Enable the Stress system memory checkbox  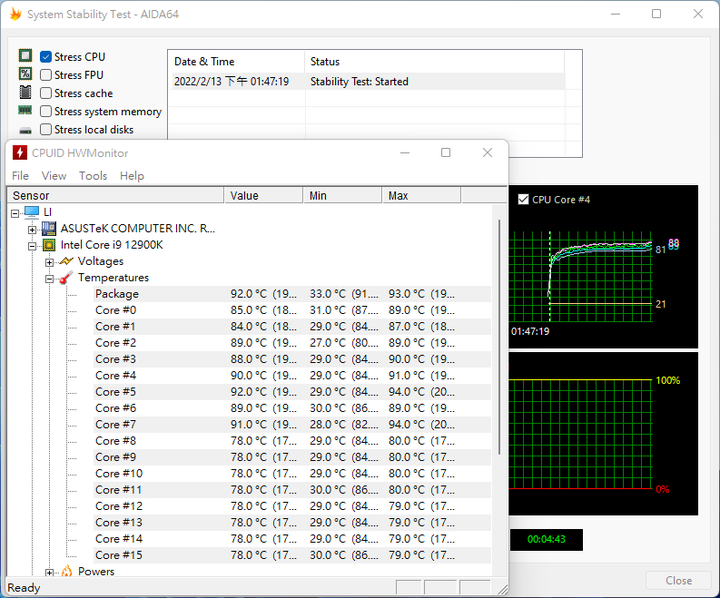tap(45, 111)
